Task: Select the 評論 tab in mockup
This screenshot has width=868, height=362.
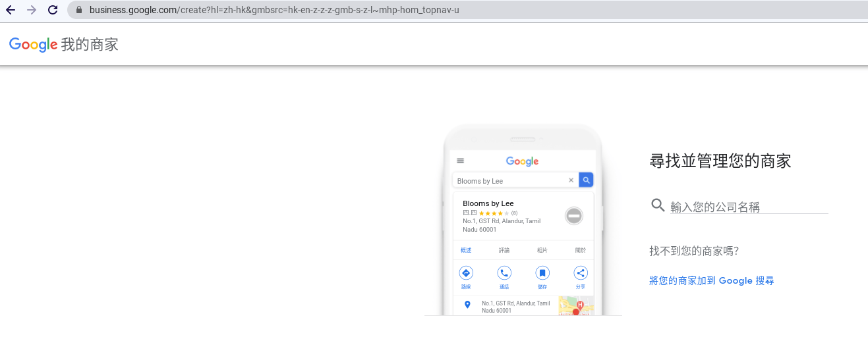Action: [504, 250]
